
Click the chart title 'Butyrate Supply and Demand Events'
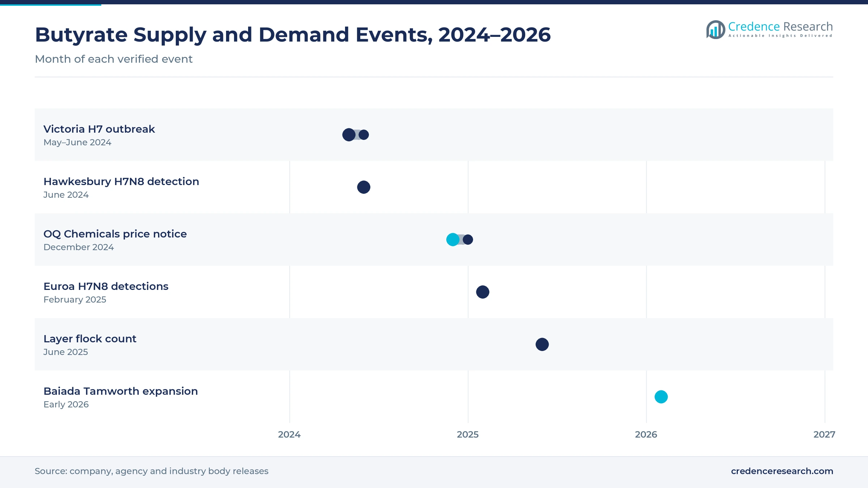(x=234, y=35)
